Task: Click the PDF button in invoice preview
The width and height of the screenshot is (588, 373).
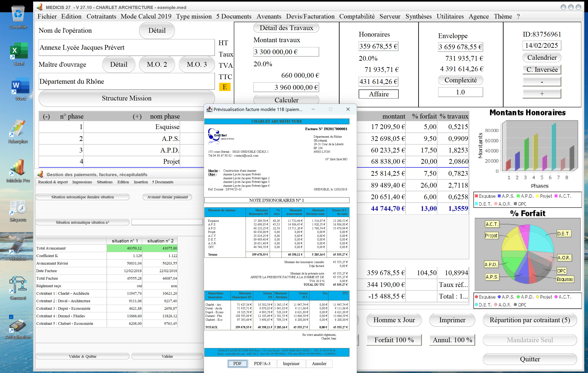Action: [237, 364]
